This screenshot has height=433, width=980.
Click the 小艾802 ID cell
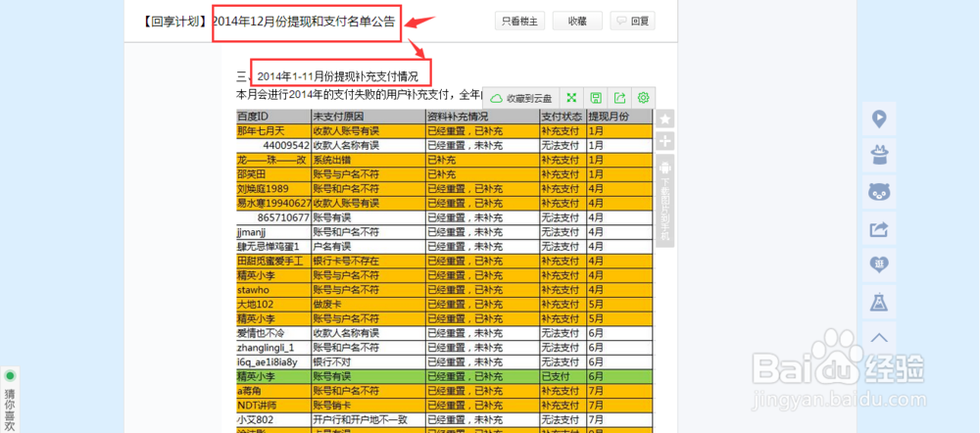[273, 420]
